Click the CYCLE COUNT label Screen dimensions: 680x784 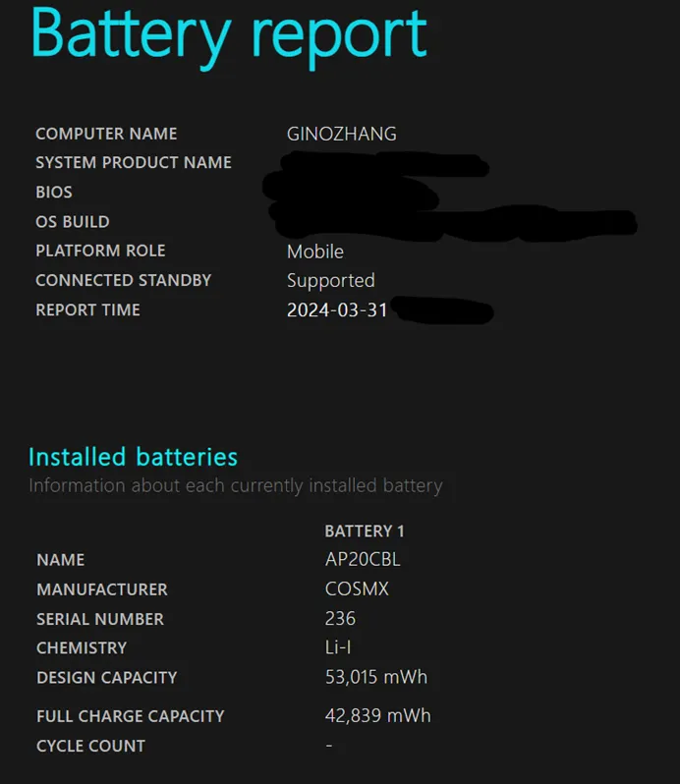pos(90,747)
